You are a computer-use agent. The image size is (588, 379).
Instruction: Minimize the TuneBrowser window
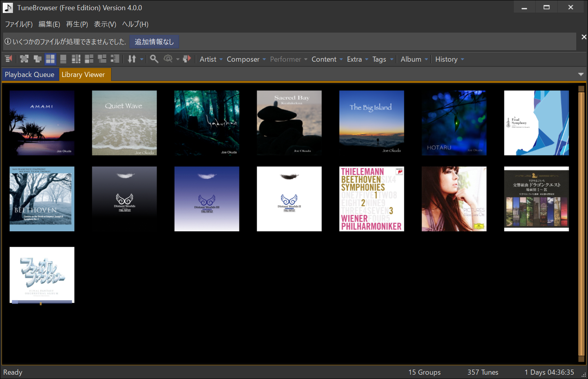pyautogui.click(x=524, y=7)
